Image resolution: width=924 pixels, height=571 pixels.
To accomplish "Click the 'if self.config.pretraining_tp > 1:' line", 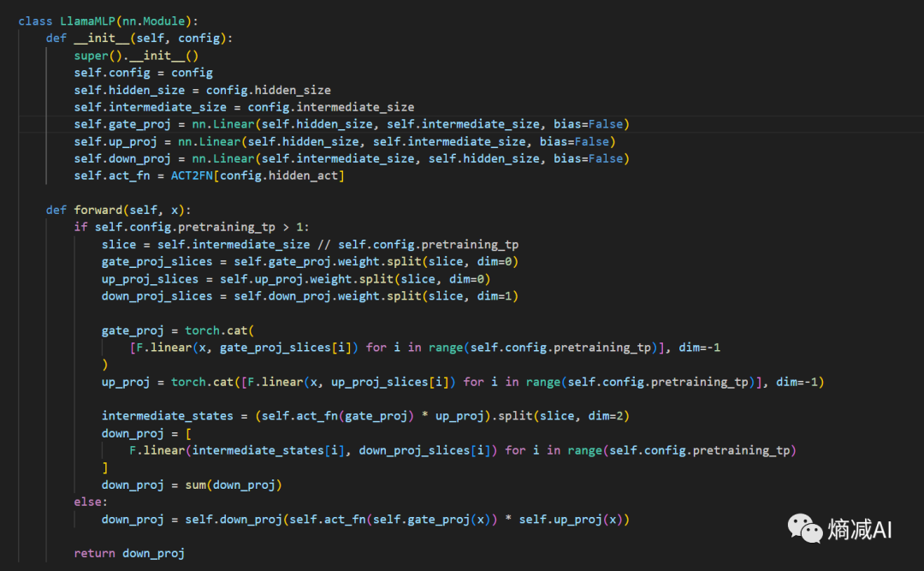I will pyautogui.click(x=192, y=227).
